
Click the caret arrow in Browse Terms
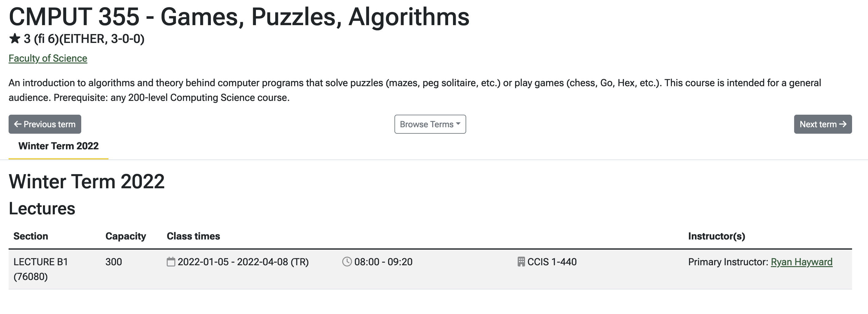click(x=458, y=124)
